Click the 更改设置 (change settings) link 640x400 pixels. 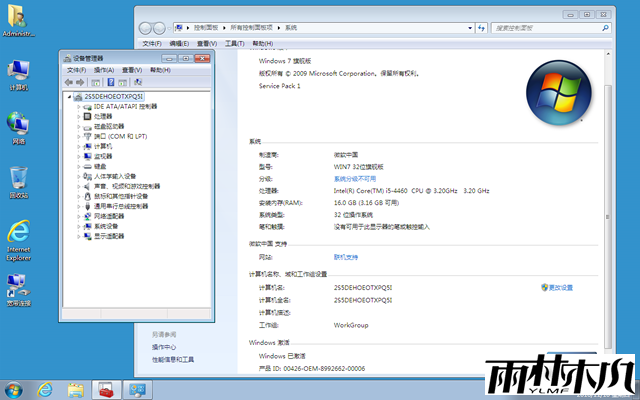(559, 287)
